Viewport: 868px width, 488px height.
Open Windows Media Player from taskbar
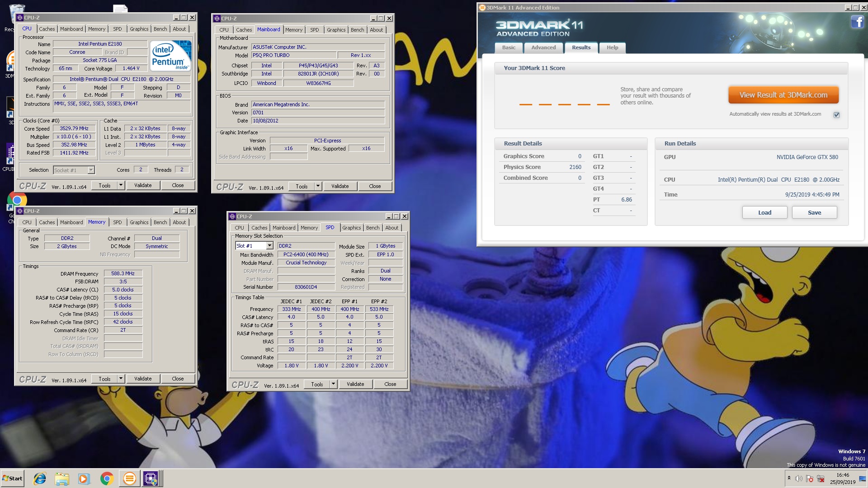point(84,479)
